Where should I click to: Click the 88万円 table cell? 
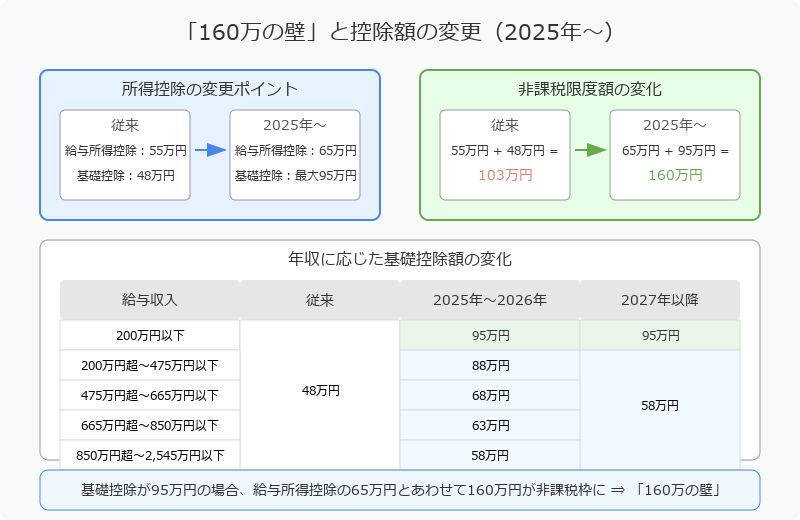coord(490,365)
